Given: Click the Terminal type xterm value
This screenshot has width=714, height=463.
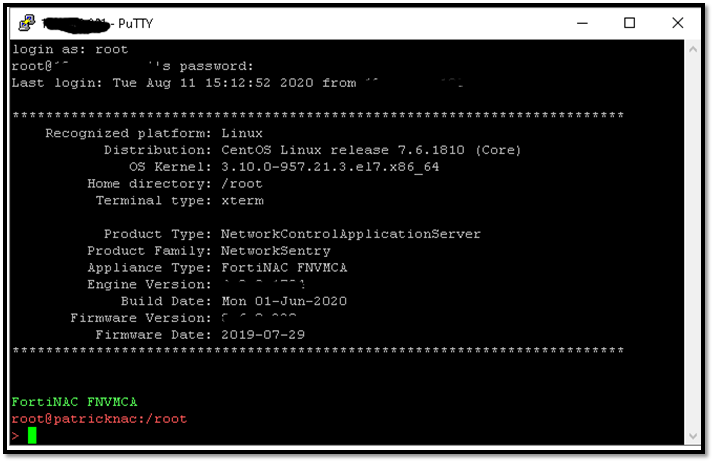Looking at the screenshot, I should [x=241, y=201].
